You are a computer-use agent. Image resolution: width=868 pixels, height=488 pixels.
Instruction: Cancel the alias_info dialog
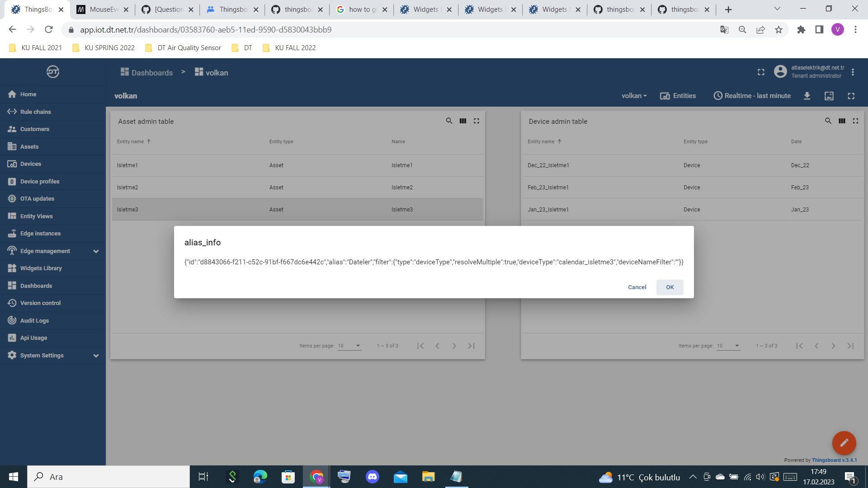pos(637,287)
